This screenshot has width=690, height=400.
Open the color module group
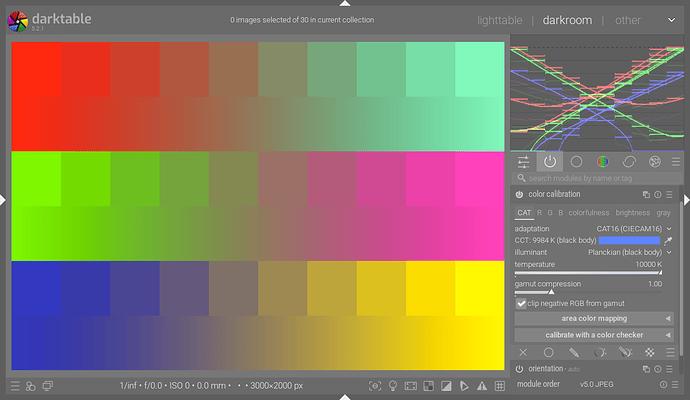click(602, 161)
